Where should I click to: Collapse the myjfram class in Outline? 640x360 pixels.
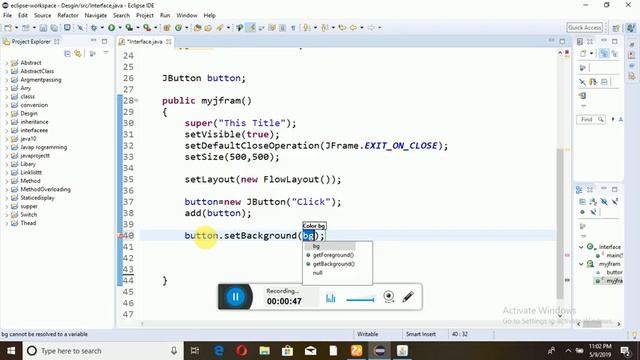coord(581,264)
